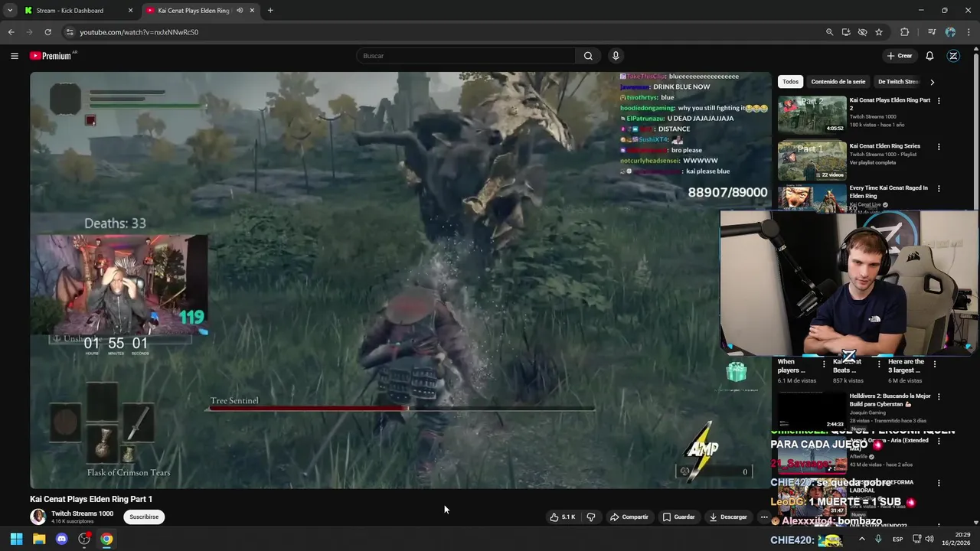Open options for the Helldivers 2 video

tap(939, 397)
